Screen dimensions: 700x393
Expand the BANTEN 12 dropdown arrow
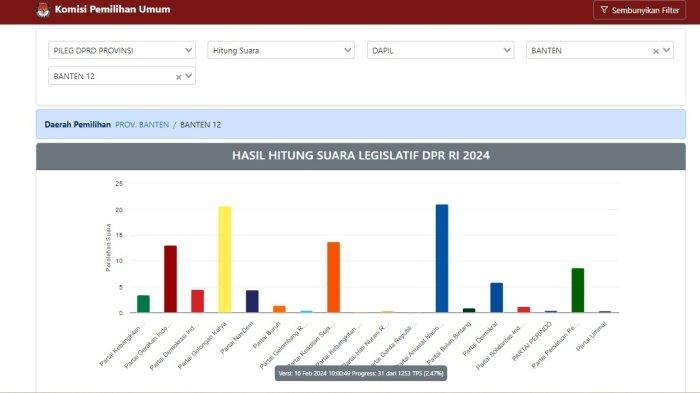pyautogui.click(x=188, y=76)
